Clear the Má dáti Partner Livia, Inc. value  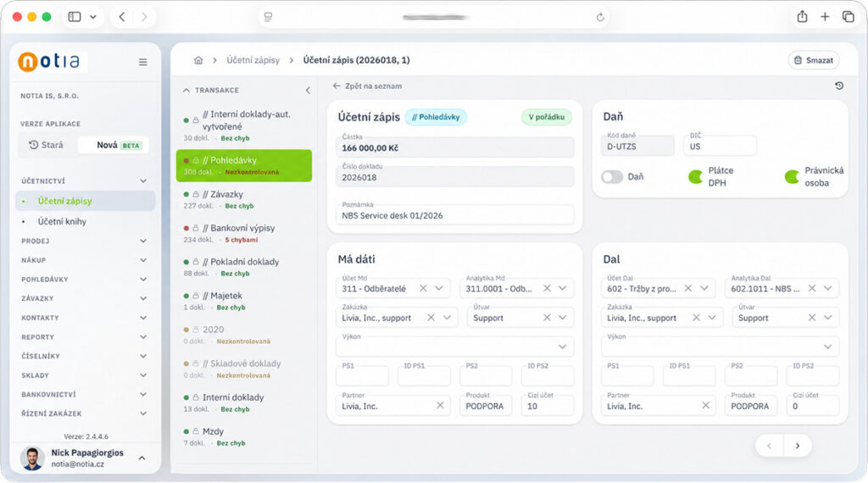[x=440, y=406]
